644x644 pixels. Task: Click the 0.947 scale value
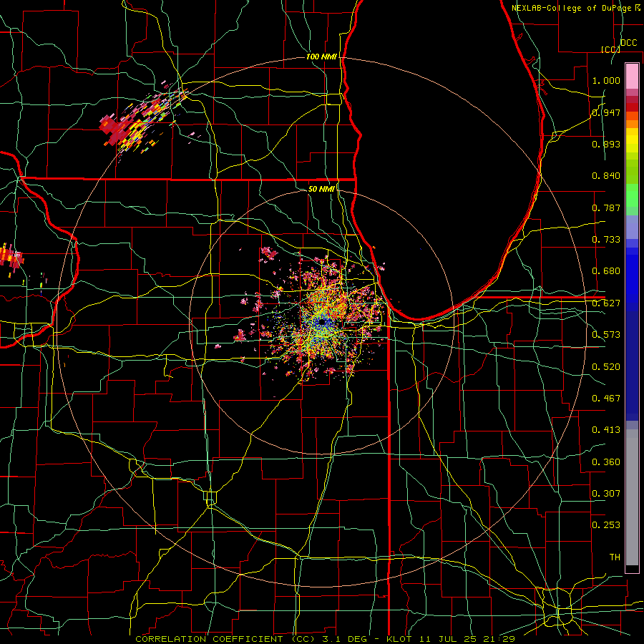pos(606,112)
